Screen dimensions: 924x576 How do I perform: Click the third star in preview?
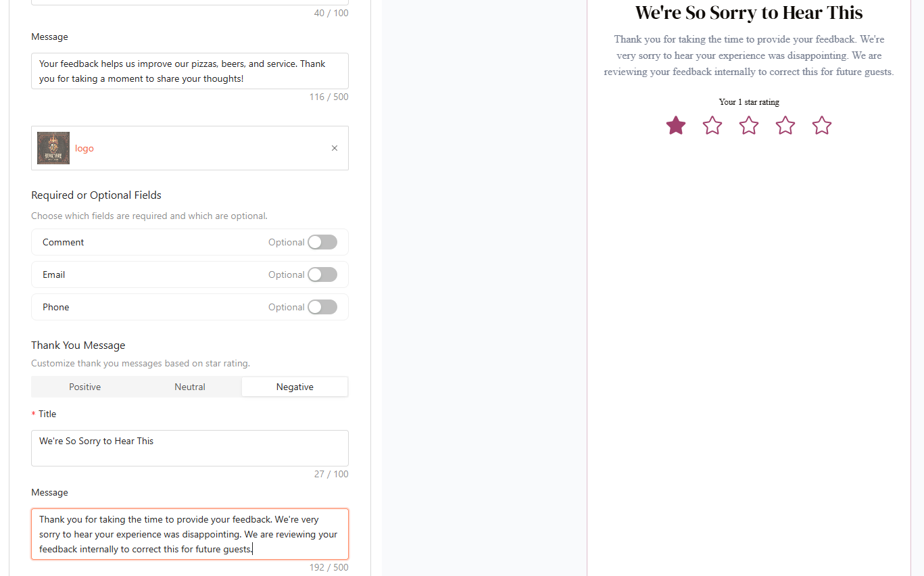(748, 126)
